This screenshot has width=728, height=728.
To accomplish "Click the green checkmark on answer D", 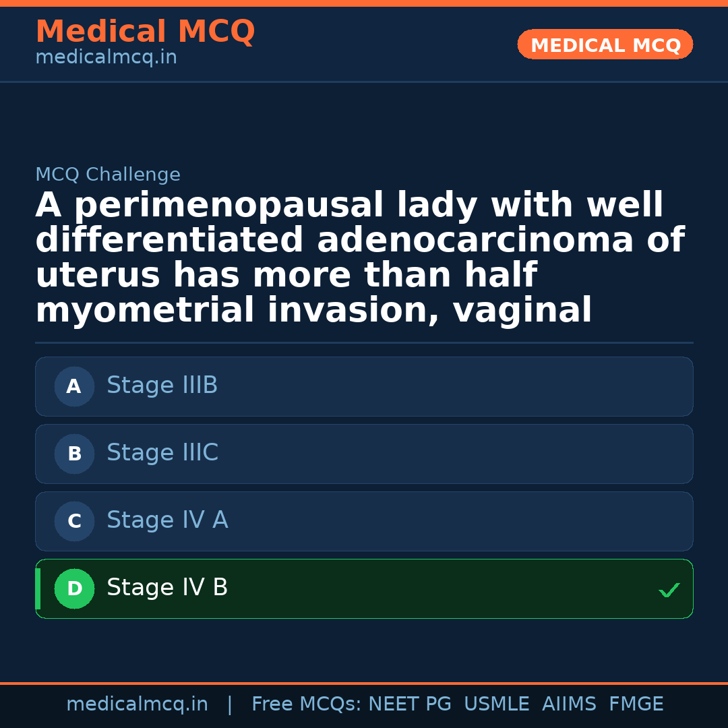I will tap(669, 590).
